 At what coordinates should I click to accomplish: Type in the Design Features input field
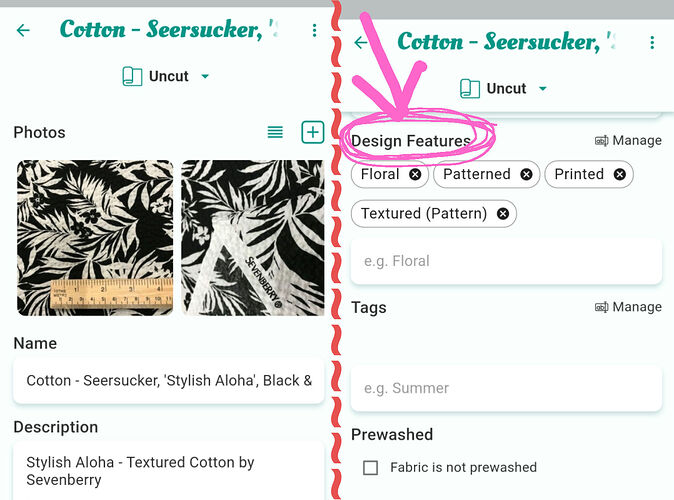pyautogui.click(x=506, y=261)
